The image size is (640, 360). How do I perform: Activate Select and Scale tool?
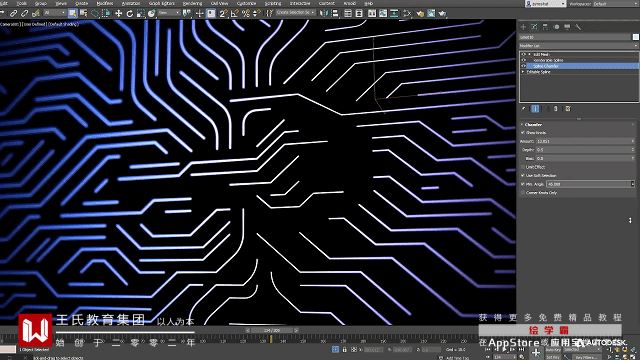pos(141,13)
